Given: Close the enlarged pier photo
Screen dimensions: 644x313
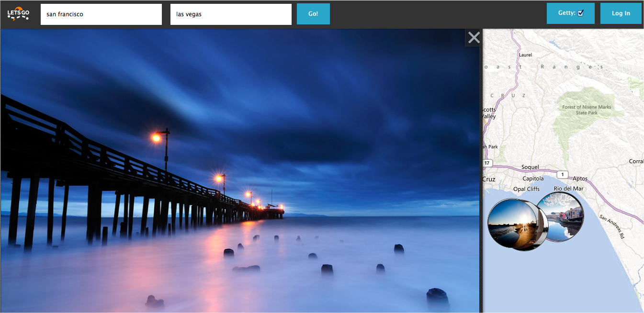Looking at the screenshot, I should click(474, 37).
